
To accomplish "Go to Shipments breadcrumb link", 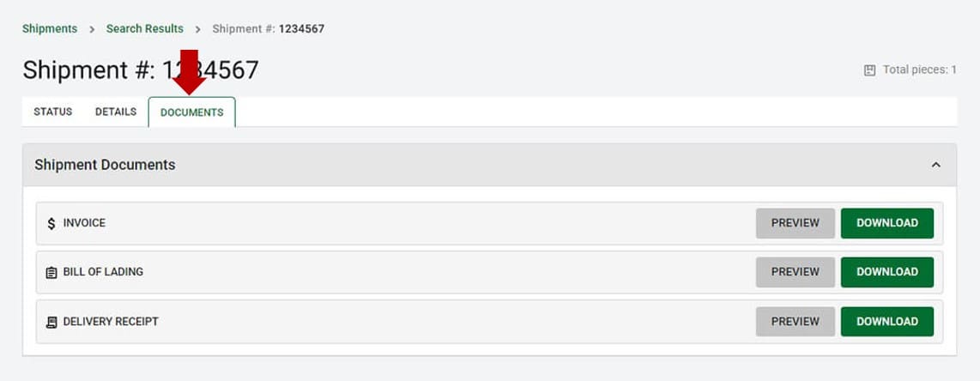I will coord(50,28).
